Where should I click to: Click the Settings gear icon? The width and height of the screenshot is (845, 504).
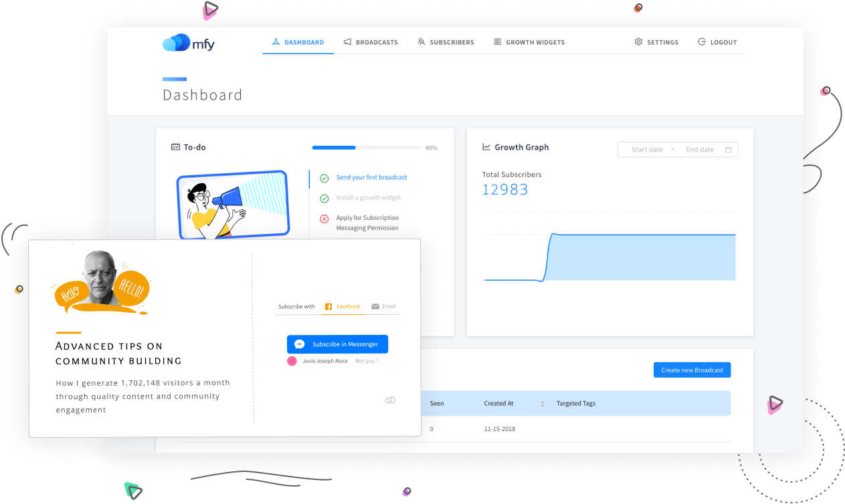pos(638,42)
